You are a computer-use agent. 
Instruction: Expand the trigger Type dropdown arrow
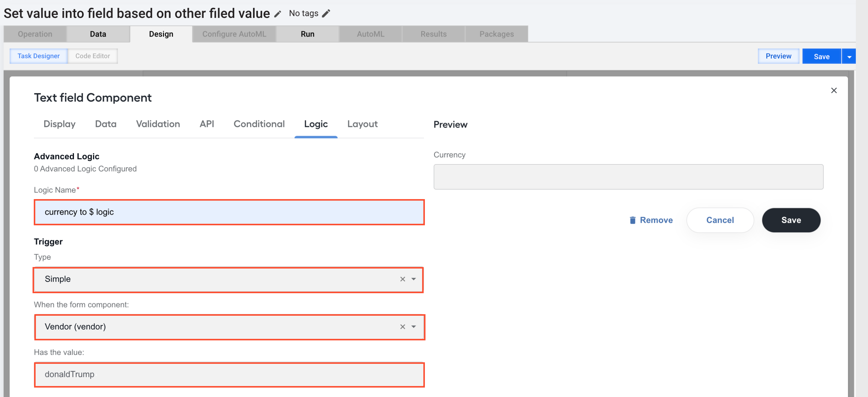coord(413,279)
